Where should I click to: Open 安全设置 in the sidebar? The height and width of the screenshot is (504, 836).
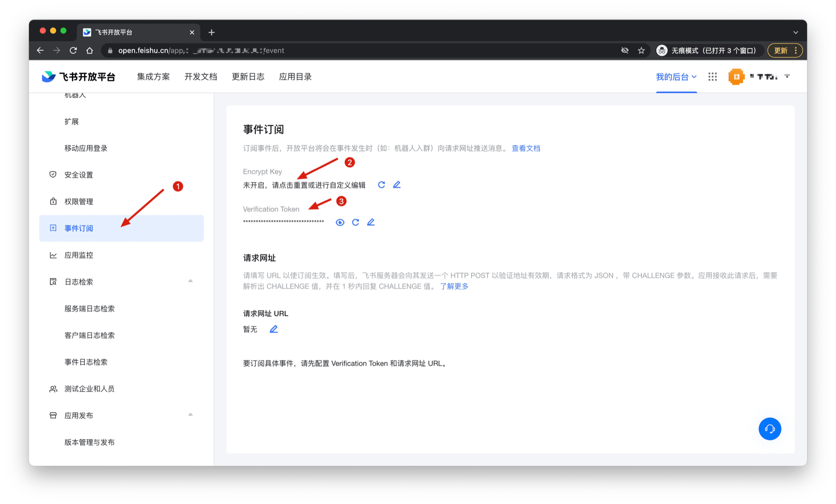pyautogui.click(x=79, y=175)
